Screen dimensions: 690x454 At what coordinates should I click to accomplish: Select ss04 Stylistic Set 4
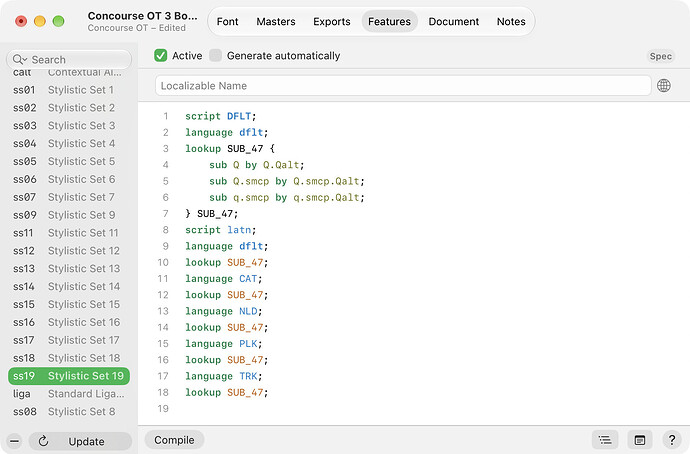point(69,143)
